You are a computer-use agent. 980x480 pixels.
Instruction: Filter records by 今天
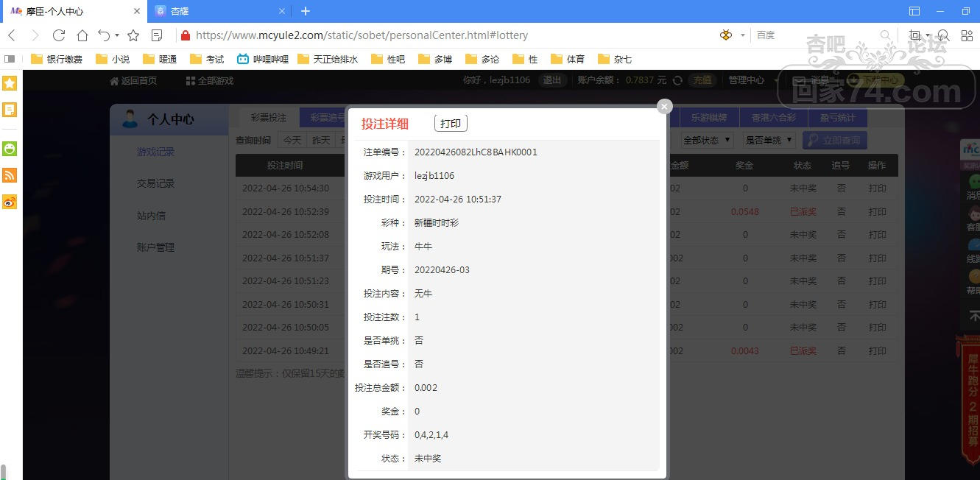(292, 140)
